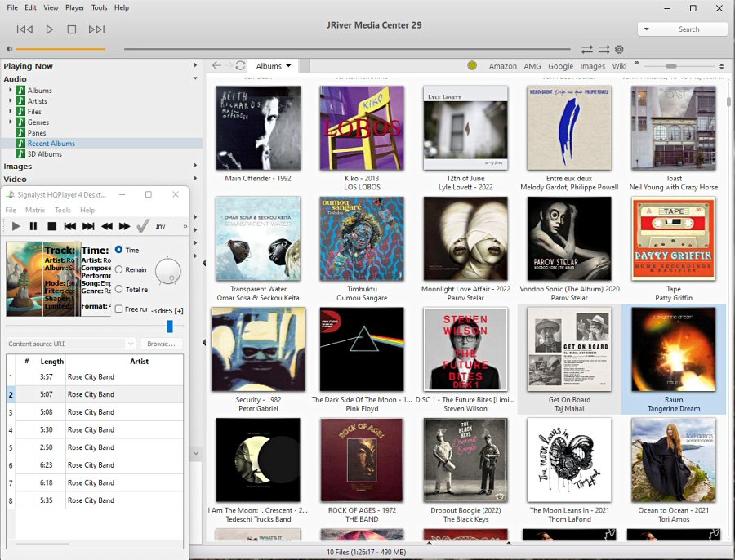Skip to next track in HQPlayer
This screenshot has width=735, height=560.
click(x=88, y=226)
